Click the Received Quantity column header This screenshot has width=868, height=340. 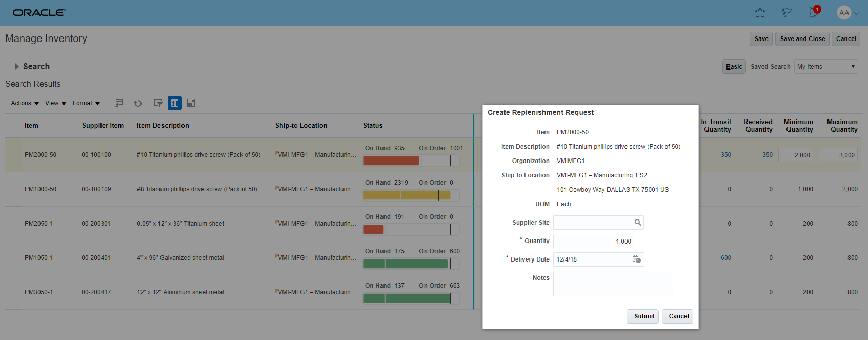click(758, 126)
